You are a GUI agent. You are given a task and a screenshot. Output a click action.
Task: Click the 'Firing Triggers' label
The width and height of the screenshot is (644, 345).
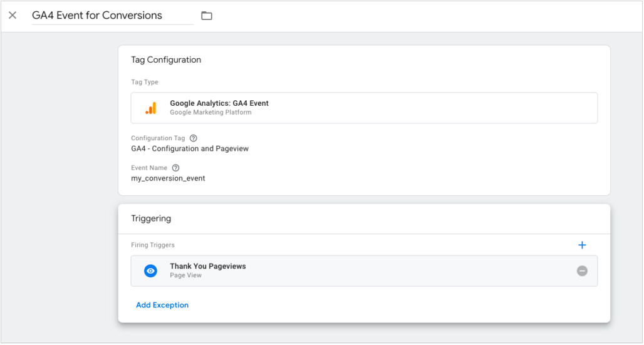(x=153, y=245)
